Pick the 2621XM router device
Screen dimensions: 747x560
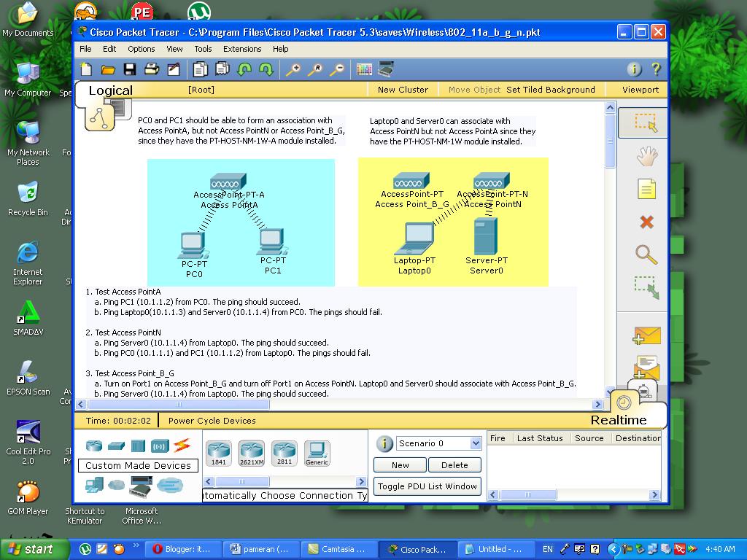point(252,453)
